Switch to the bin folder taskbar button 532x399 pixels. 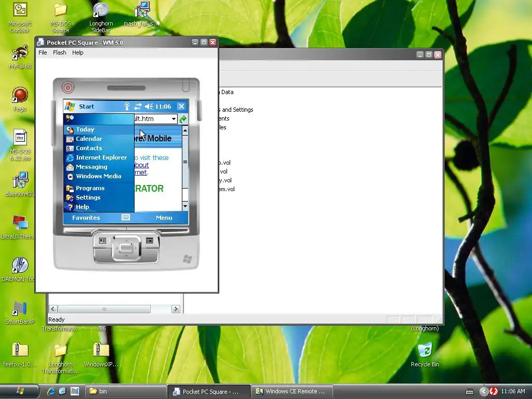(x=125, y=391)
